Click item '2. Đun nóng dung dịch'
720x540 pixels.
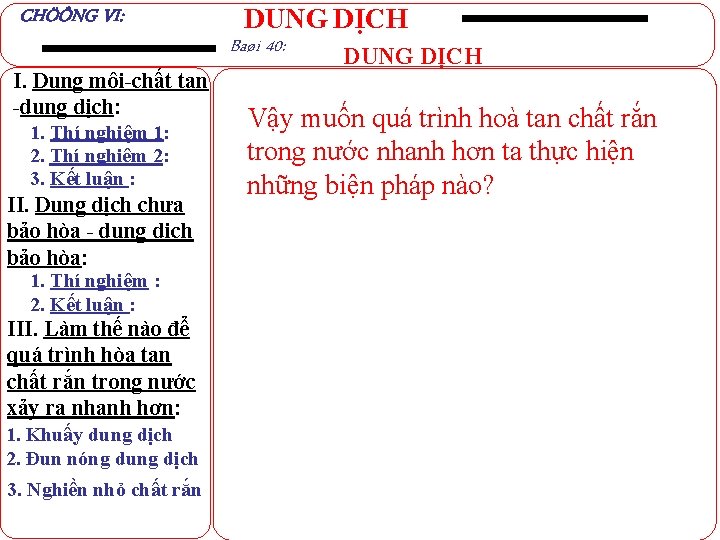pos(102,459)
